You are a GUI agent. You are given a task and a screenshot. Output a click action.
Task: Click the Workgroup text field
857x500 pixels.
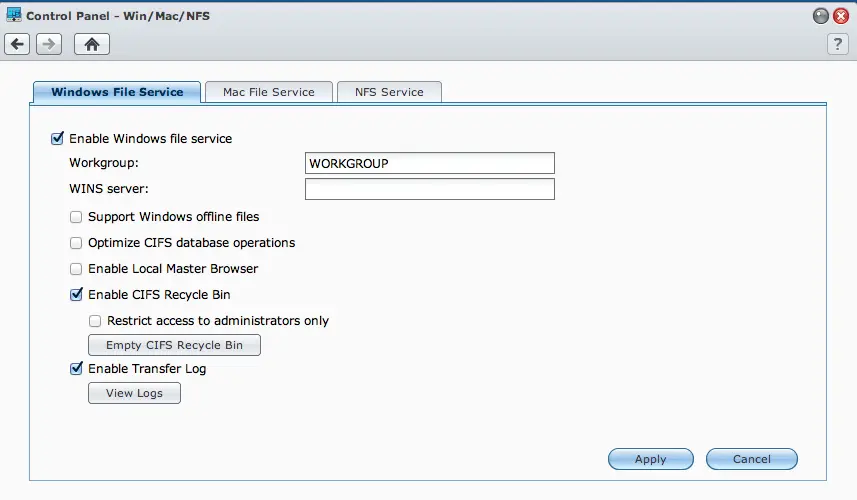click(429, 163)
